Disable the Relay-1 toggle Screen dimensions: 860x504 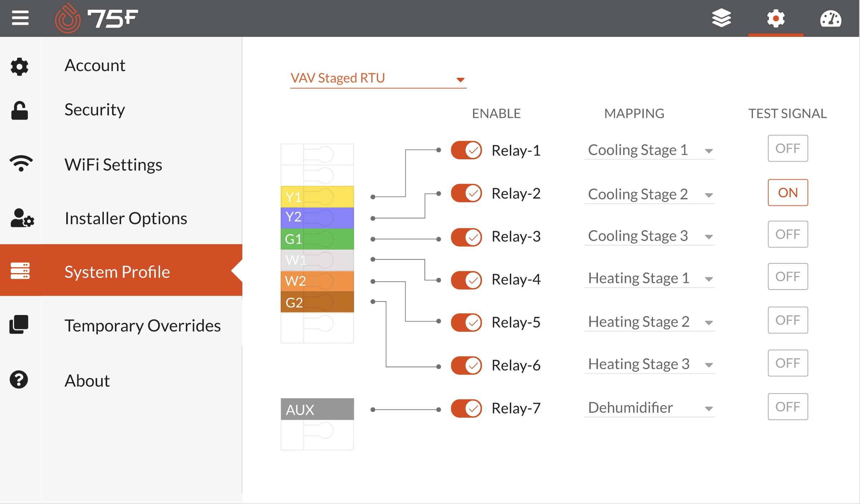(466, 150)
